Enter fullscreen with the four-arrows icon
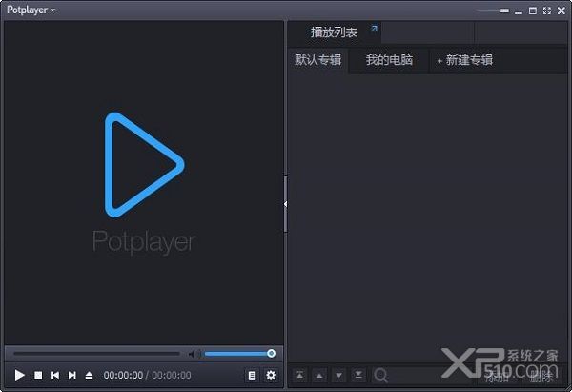572x392 pixels. [547, 10]
